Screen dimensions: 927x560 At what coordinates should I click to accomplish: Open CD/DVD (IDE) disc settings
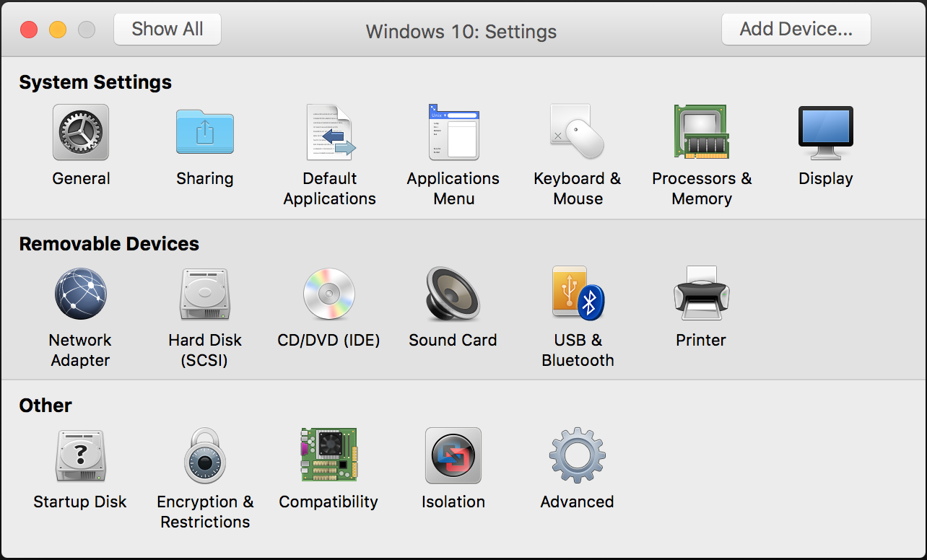tap(329, 294)
